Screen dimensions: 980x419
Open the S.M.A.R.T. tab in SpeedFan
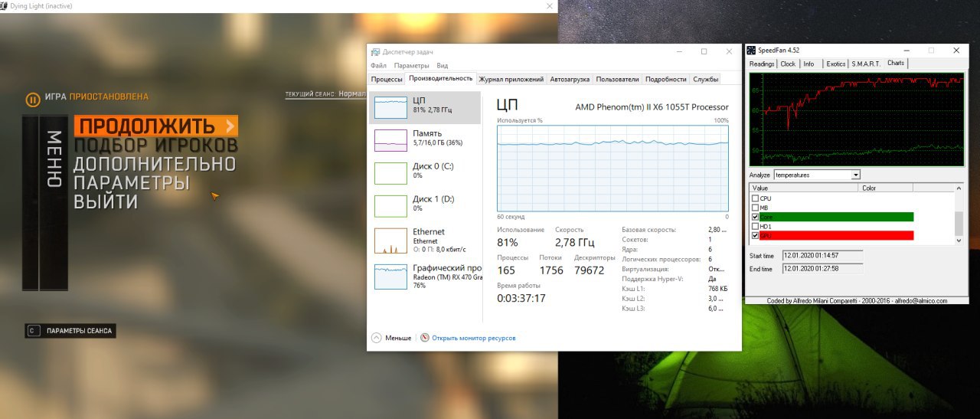tap(866, 64)
